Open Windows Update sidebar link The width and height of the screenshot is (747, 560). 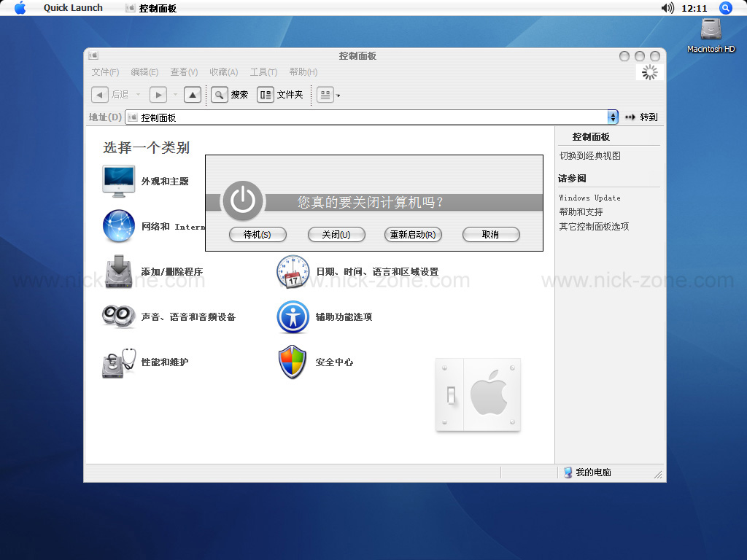tap(589, 198)
